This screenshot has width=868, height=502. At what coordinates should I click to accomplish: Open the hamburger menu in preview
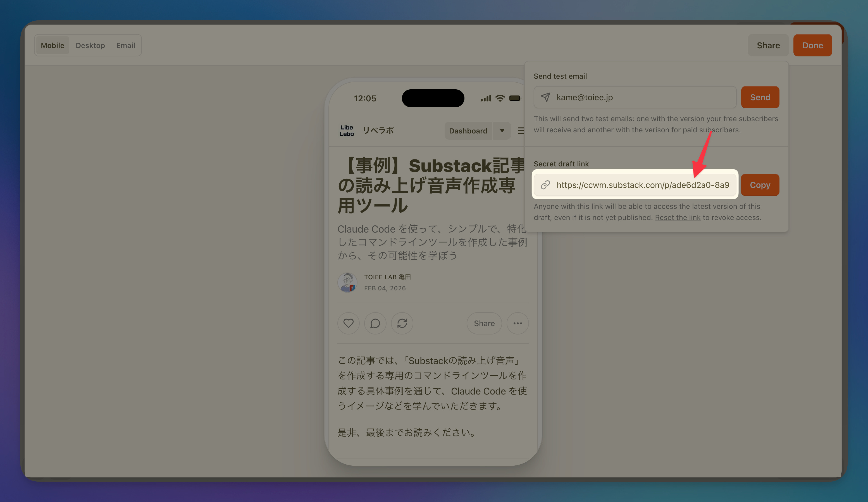coord(521,131)
